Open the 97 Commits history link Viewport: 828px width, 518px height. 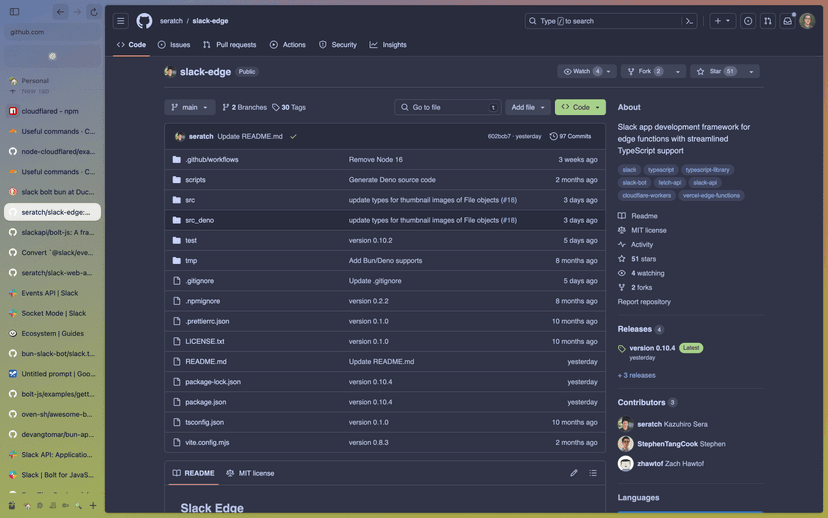point(570,136)
